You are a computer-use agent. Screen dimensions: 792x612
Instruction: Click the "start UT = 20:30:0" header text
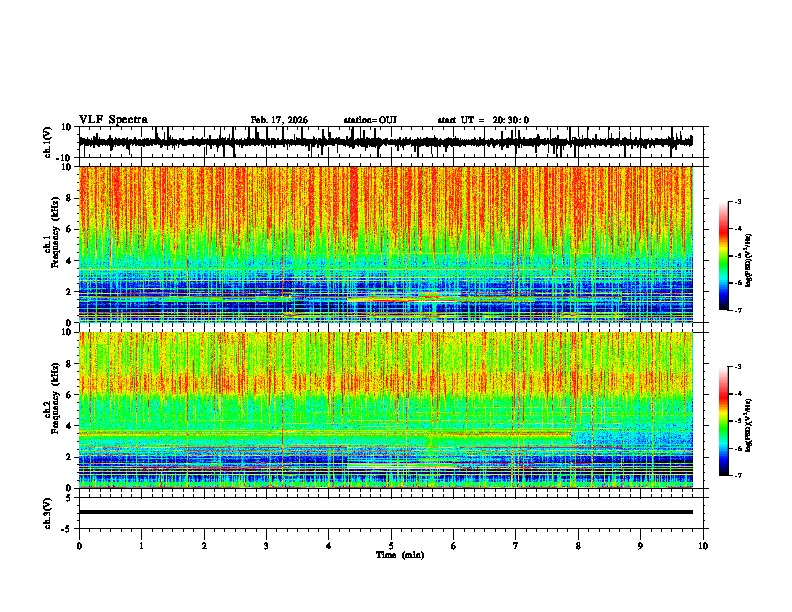point(483,120)
